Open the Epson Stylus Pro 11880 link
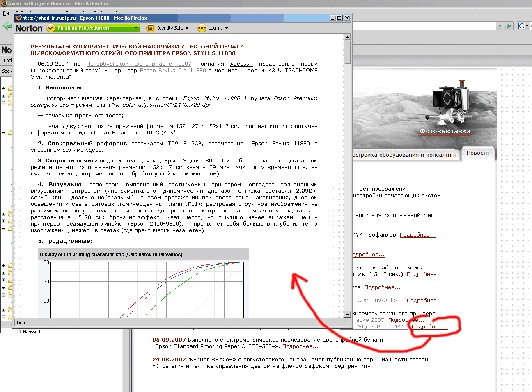Viewport: 532px width, 392px height. click(x=173, y=70)
